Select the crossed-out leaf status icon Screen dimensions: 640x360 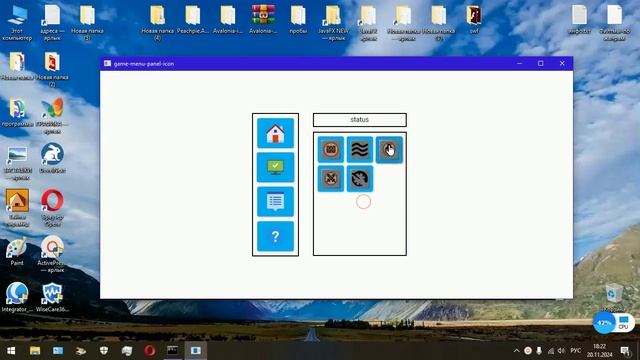tap(360, 179)
